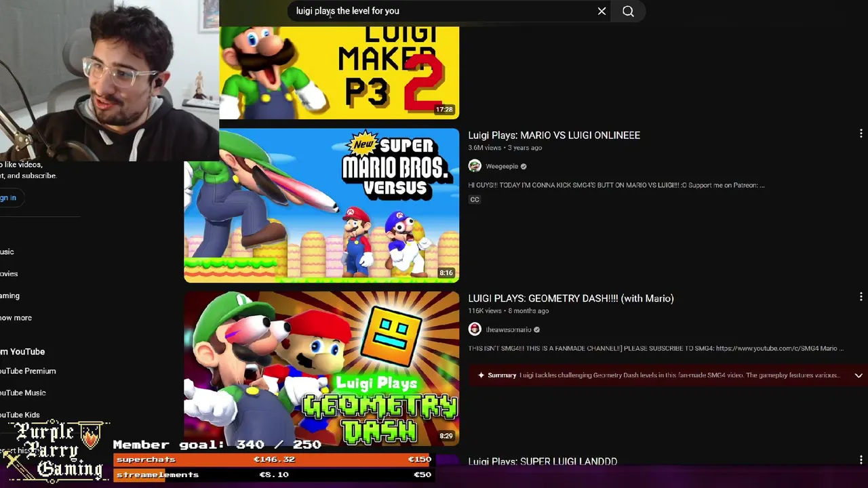Open the Gaming sidebar item
Image resolution: width=868 pixels, height=488 pixels.
(9, 296)
